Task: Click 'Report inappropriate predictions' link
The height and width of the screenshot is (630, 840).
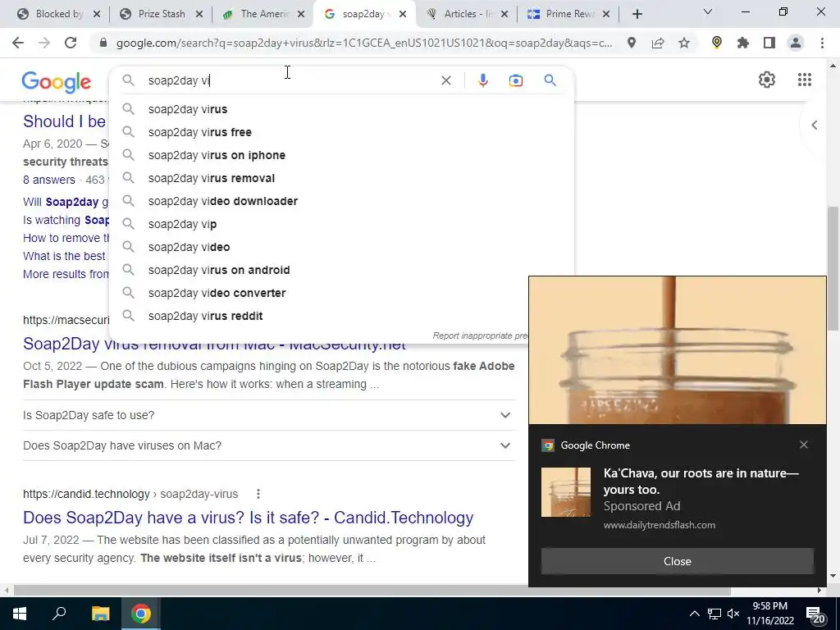Action: 480,336
